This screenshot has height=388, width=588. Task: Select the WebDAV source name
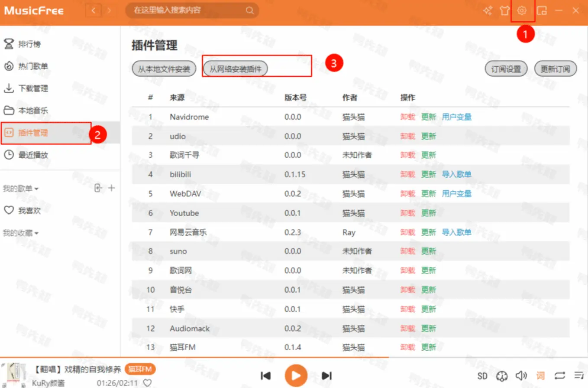pos(185,194)
